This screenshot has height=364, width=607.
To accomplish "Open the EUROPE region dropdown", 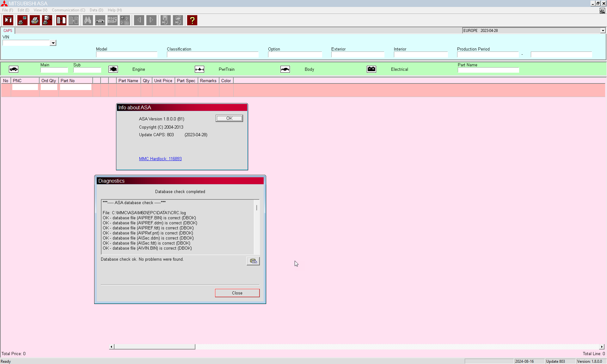I will tap(603, 31).
